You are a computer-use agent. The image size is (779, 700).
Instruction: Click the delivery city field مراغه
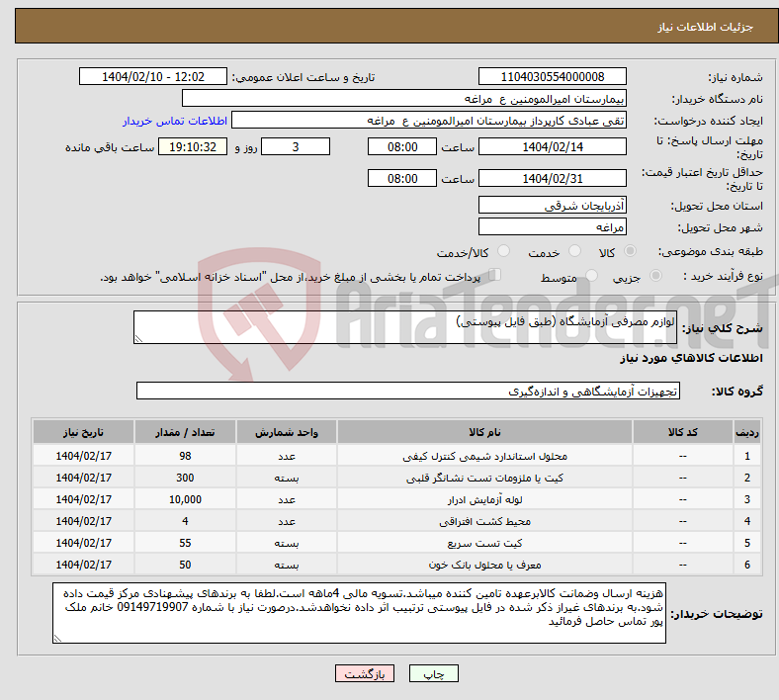point(552,226)
